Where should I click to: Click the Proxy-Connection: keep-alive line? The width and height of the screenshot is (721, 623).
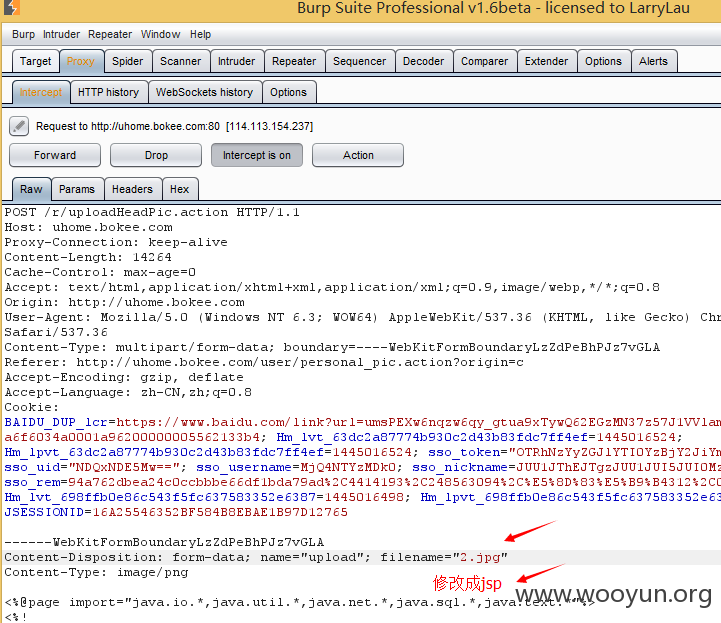pos(116,242)
